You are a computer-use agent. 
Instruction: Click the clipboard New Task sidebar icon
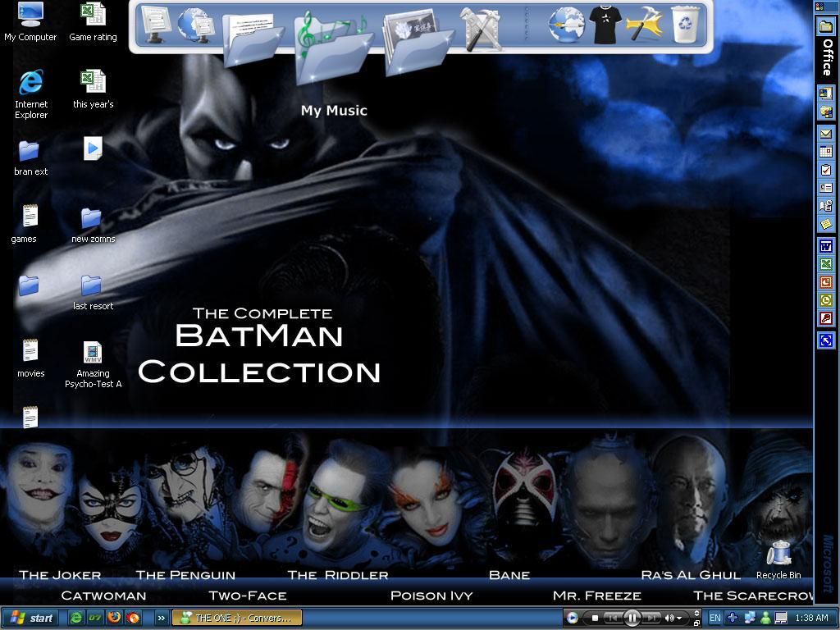826,170
